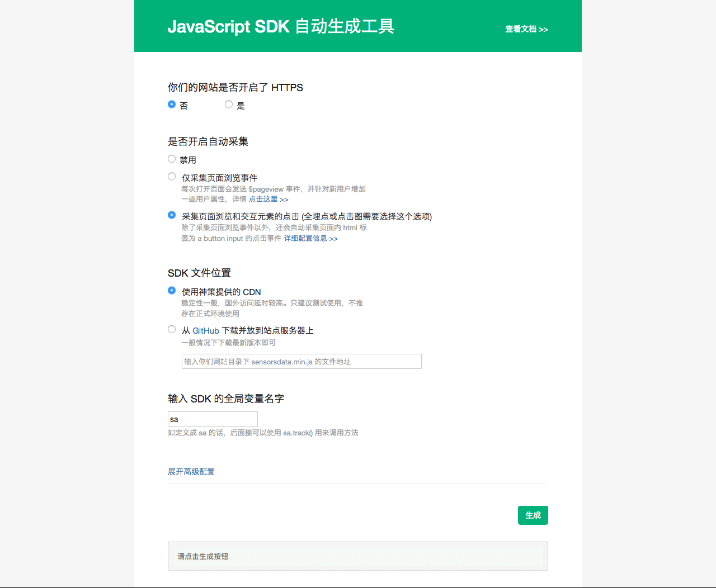Select 从 GitHub 下载 radio option
Screen dimensions: 716x588
click(x=172, y=329)
